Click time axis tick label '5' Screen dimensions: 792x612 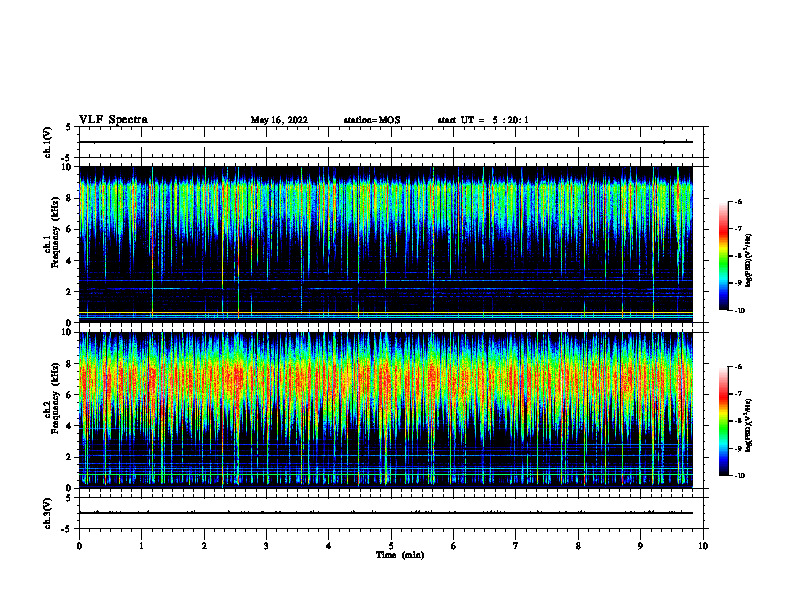pos(391,546)
